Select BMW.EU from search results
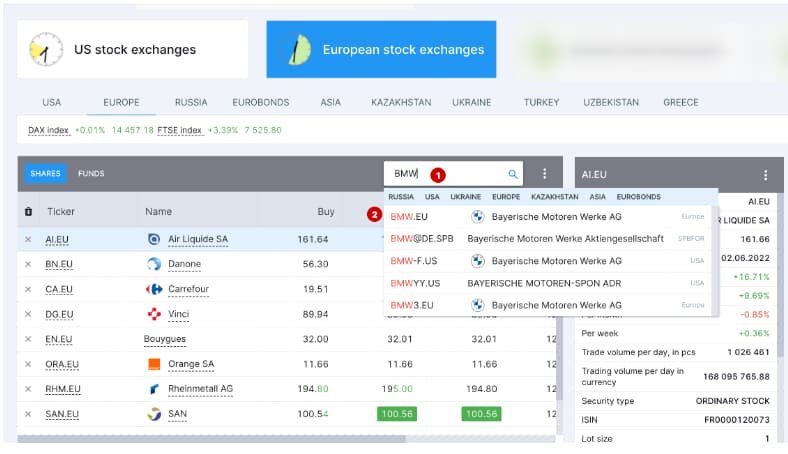This screenshot has width=788, height=454. tap(548, 217)
